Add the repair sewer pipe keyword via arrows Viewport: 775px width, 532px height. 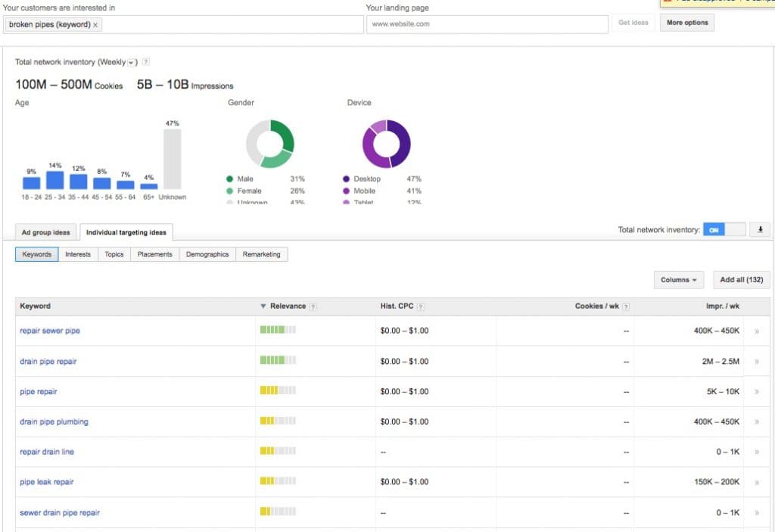(x=757, y=331)
